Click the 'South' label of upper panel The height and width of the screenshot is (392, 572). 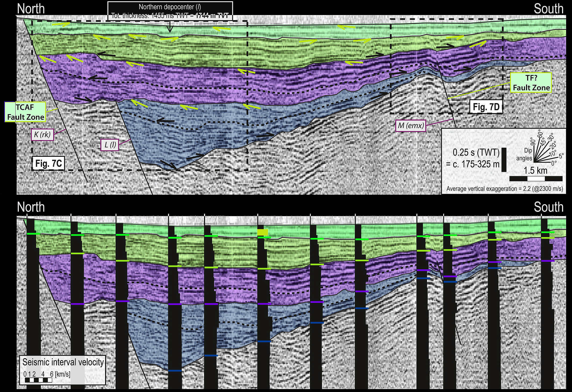549,9
